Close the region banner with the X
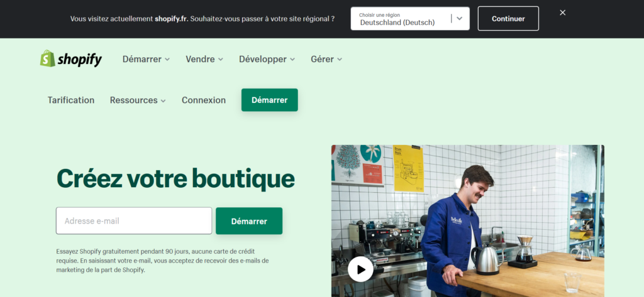The height and width of the screenshot is (297, 644). click(563, 13)
